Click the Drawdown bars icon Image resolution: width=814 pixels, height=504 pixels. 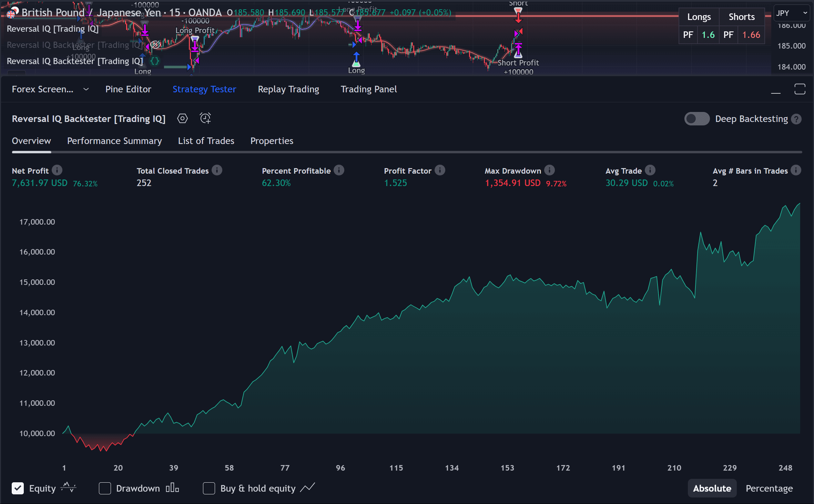(172, 488)
